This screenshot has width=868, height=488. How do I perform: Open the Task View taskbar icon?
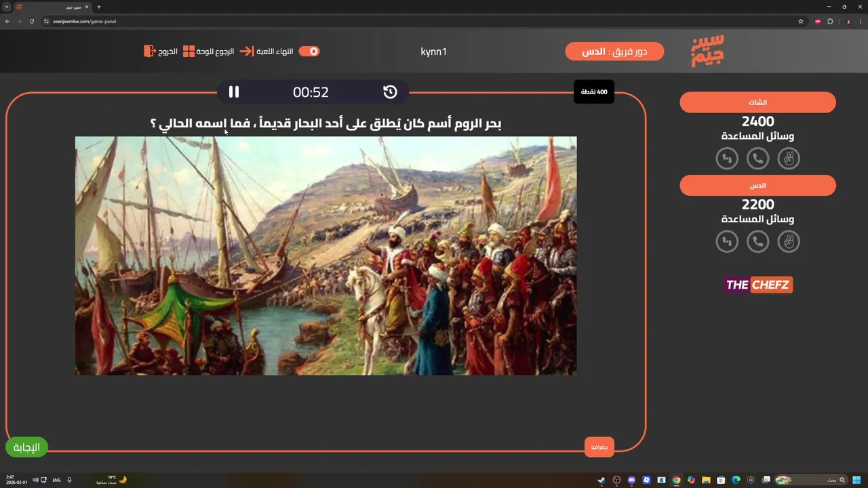766,480
